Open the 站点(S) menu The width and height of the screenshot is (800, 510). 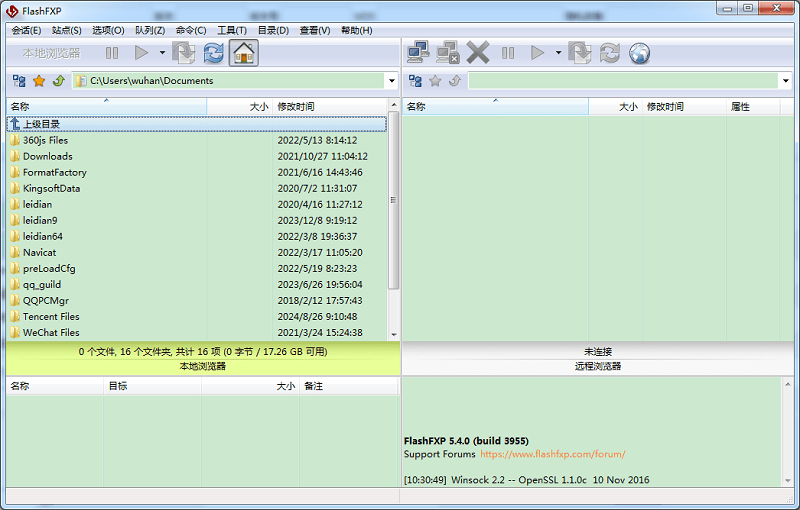67,30
